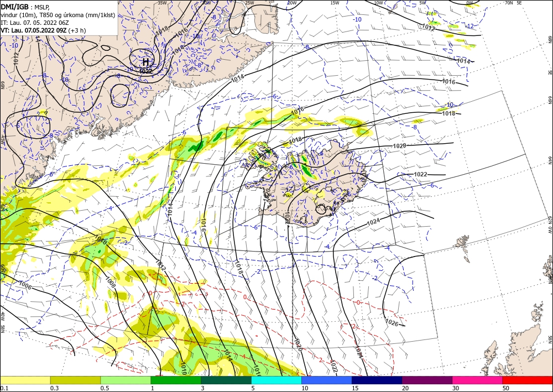553x392 pixels.
Task: Click the '0.1' legend scale value
Action: 3,388
